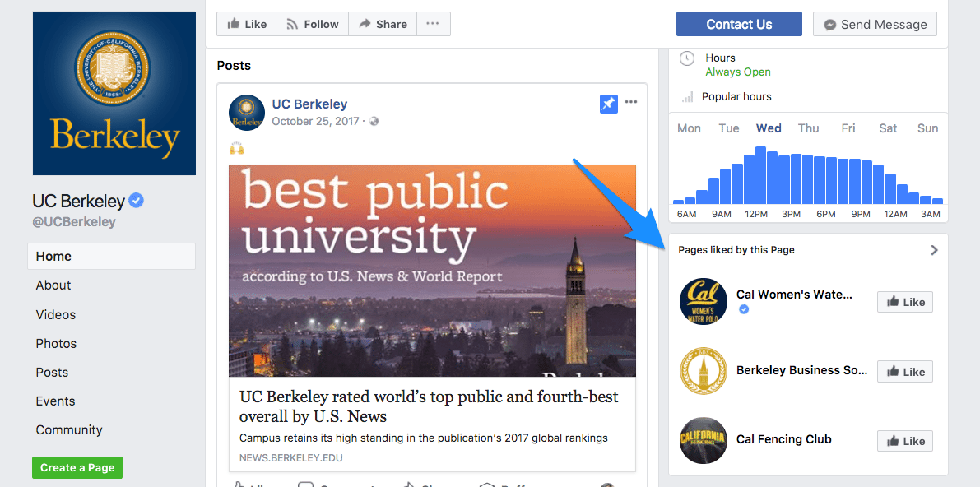
Task: Open the more options menu beside Share
Action: coord(433,24)
